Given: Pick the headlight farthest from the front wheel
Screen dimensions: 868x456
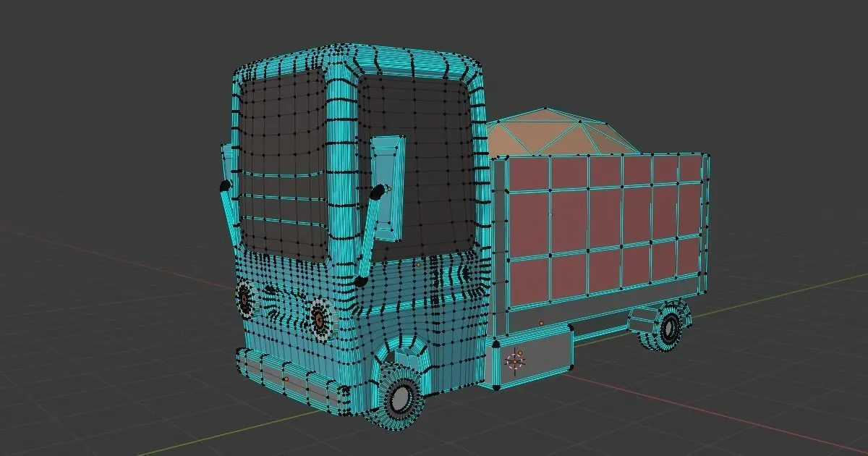Looking at the screenshot, I should click(244, 297).
